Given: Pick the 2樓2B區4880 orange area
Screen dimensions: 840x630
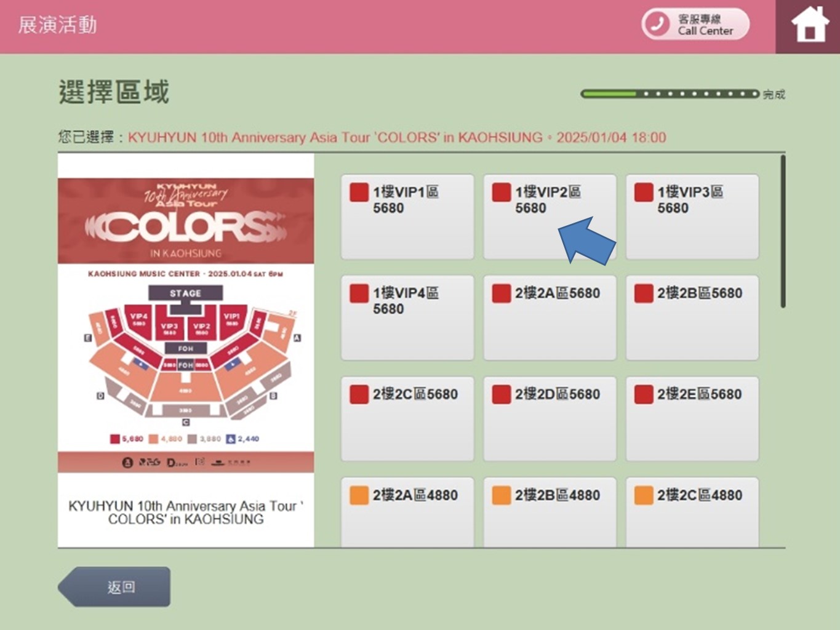Looking at the screenshot, I should [550, 512].
